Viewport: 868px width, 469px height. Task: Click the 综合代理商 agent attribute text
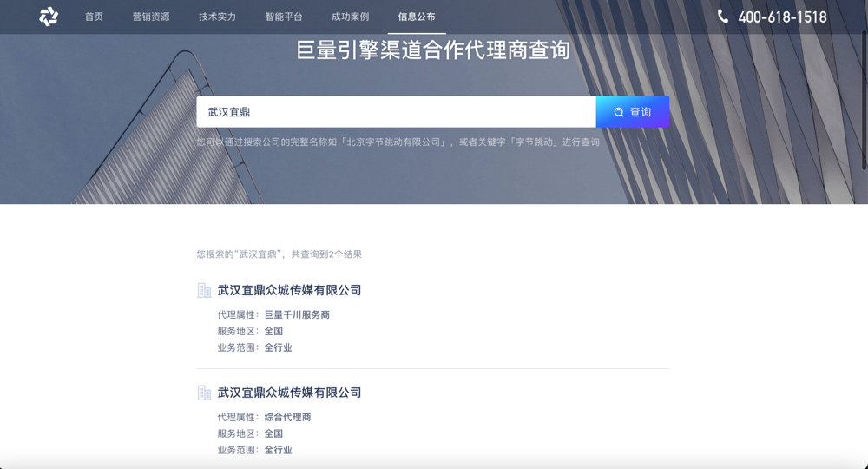[x=287, y=417]
